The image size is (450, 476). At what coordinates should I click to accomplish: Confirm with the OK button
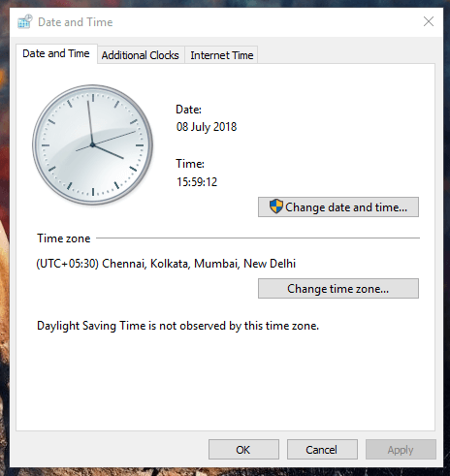(x=243, y=449)
